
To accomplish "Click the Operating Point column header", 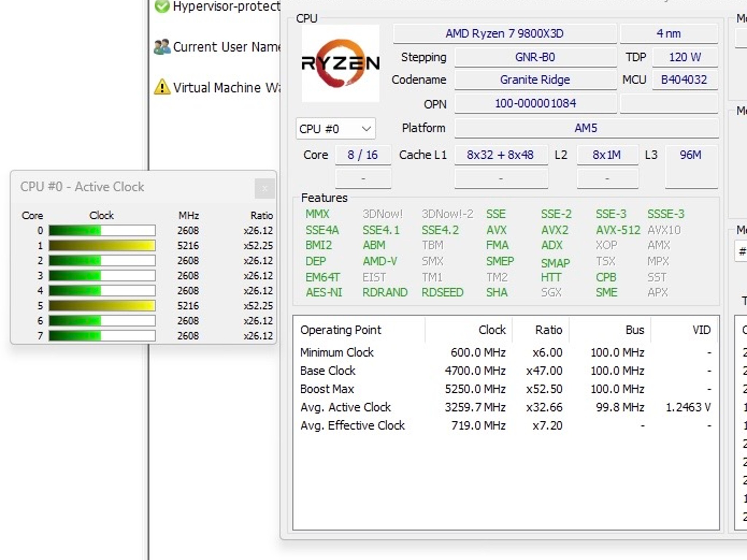I will pyautogui.click(x=359, y=330).
